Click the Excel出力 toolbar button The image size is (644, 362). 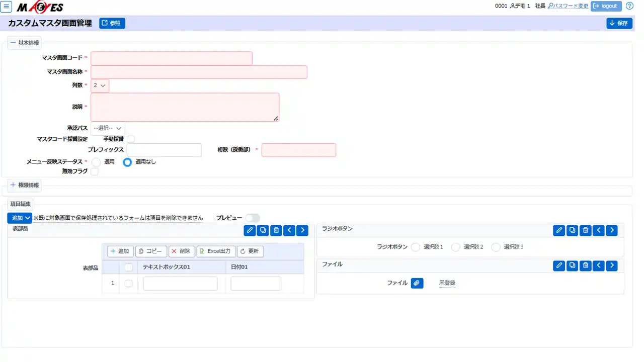pyautogui.click(x=215, y=251)
